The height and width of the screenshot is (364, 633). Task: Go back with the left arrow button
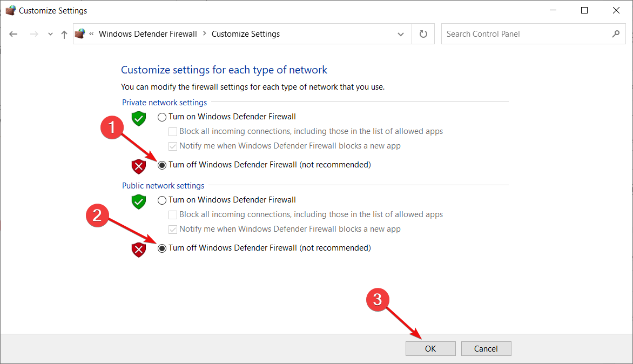point(14,34)
